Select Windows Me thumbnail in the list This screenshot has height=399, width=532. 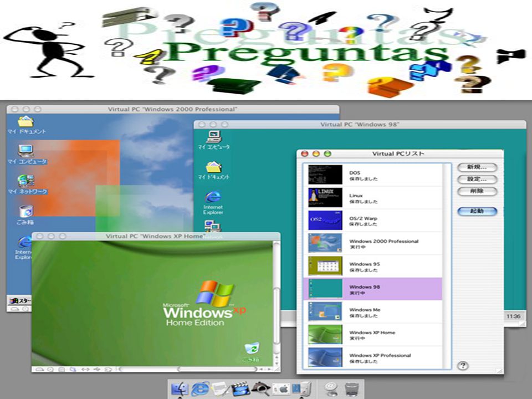point(325,311)
